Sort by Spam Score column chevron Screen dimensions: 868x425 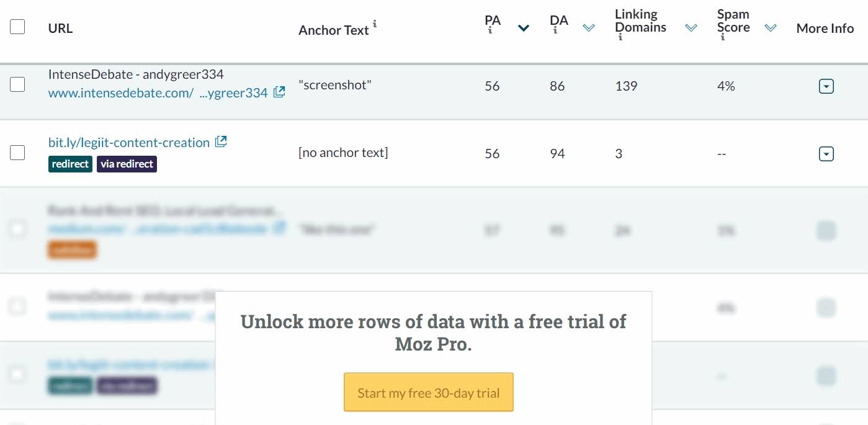tap(771, 28)
